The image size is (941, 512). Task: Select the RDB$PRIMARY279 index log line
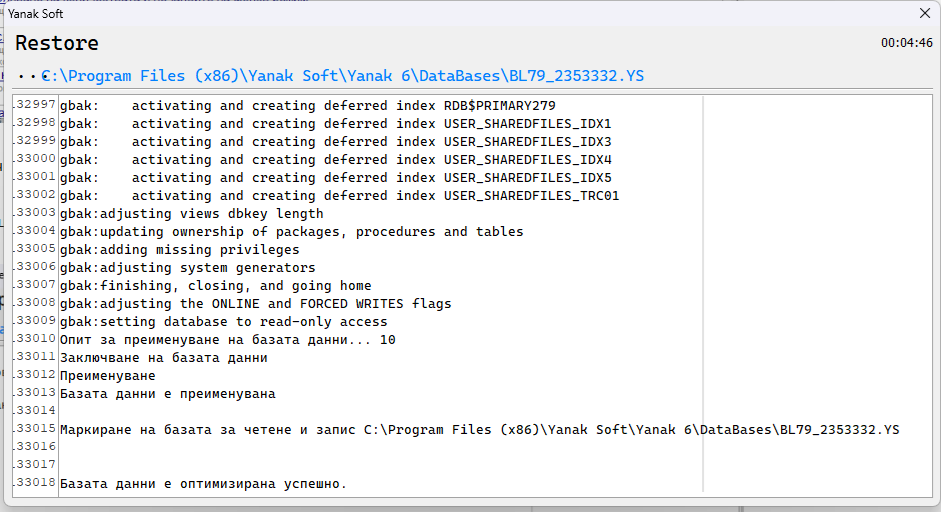307,106
